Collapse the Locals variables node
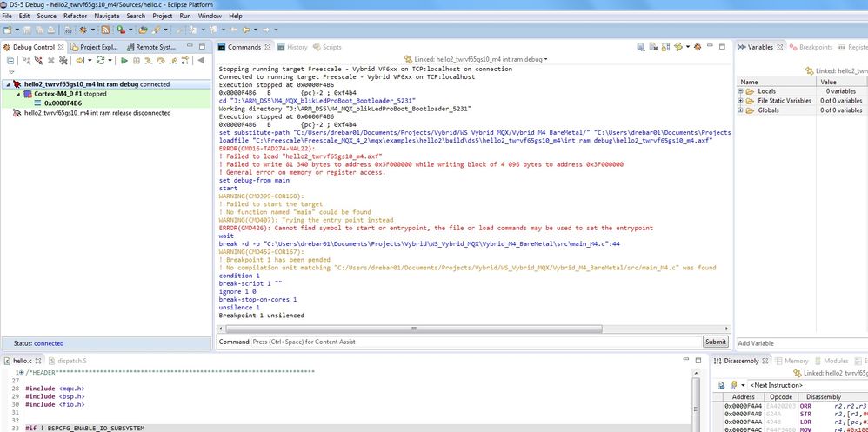The width and height of the screenshot is (868, 432). [x=740, y=91]
